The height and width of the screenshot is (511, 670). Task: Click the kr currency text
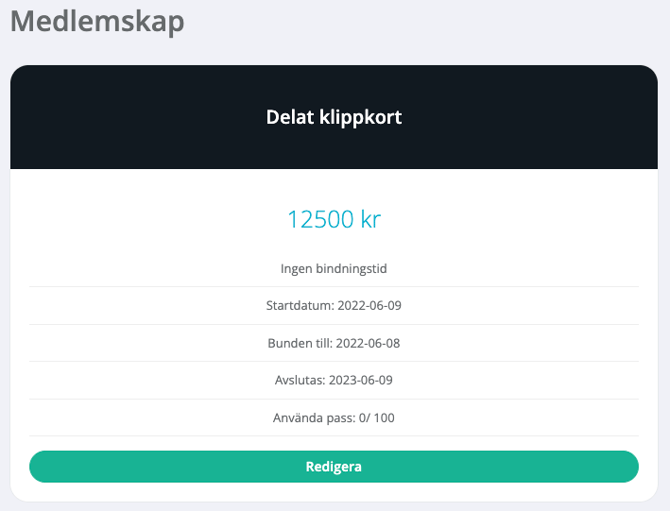click(370, 219)
